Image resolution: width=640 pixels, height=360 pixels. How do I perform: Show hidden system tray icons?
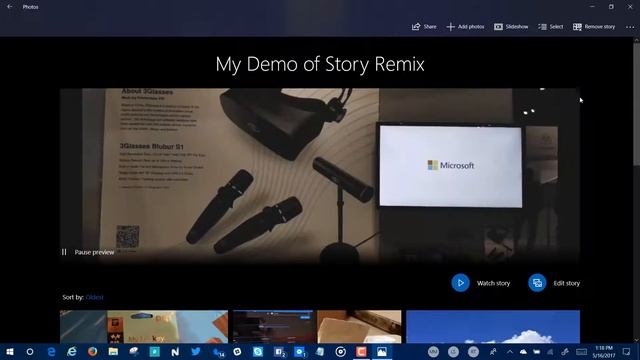coord(510,351)
